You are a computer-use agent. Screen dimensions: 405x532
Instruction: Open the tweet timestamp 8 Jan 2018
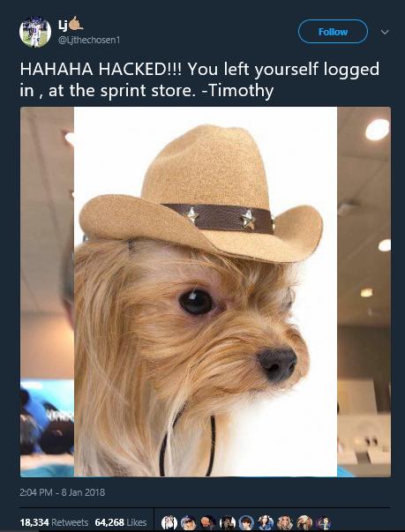coord(63,492)
